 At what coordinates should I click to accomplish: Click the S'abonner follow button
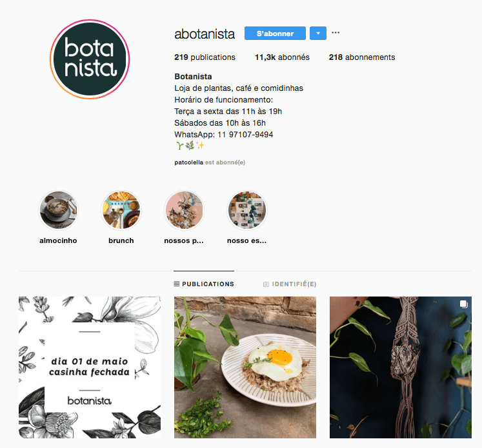[275, 33]
